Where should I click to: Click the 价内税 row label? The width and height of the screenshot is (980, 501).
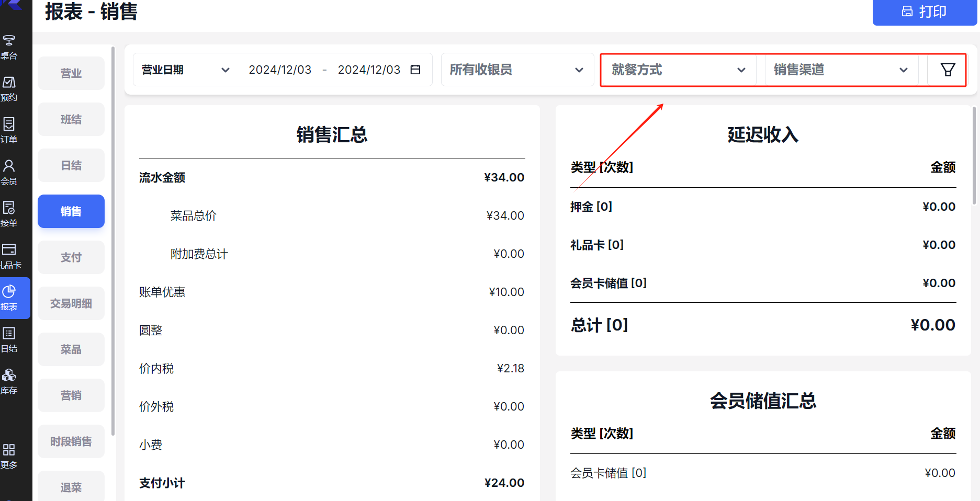[x=156, y=369]
